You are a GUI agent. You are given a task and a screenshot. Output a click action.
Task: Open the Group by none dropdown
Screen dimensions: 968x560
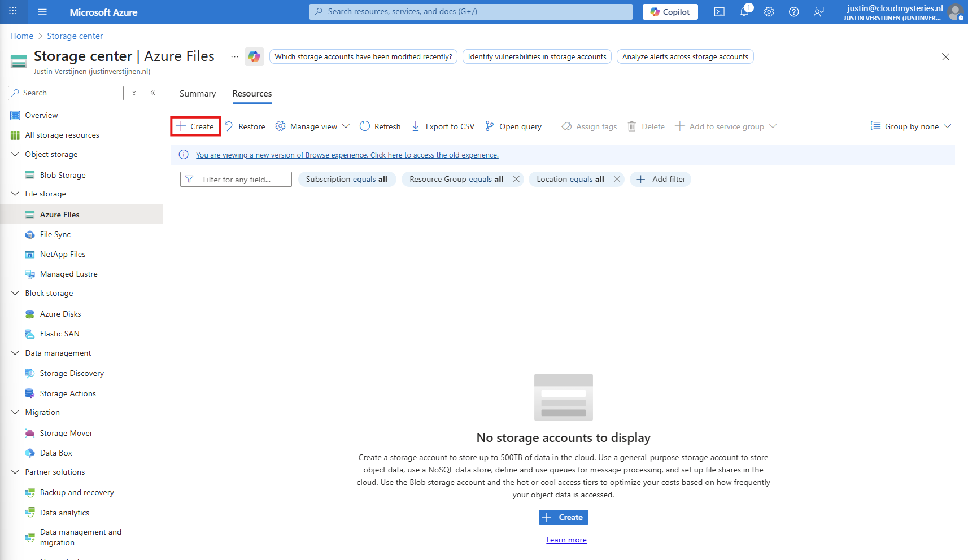pos(911,126)
